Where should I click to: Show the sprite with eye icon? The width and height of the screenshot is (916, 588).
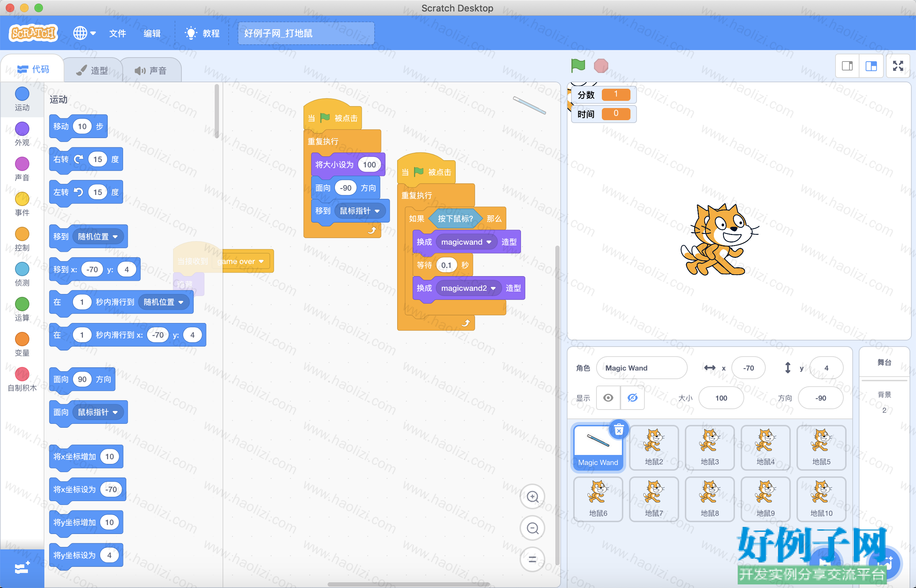(x=608, y=398)
